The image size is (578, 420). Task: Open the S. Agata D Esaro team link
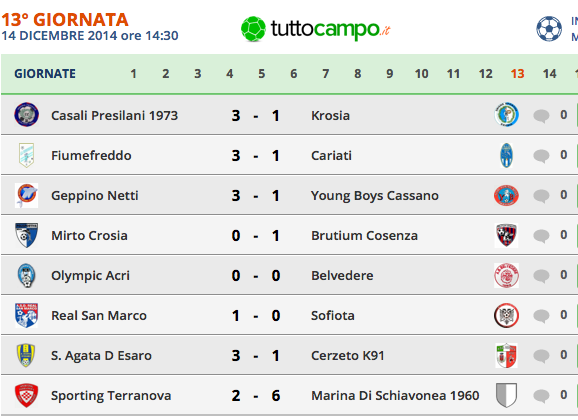tap(101, 355)
